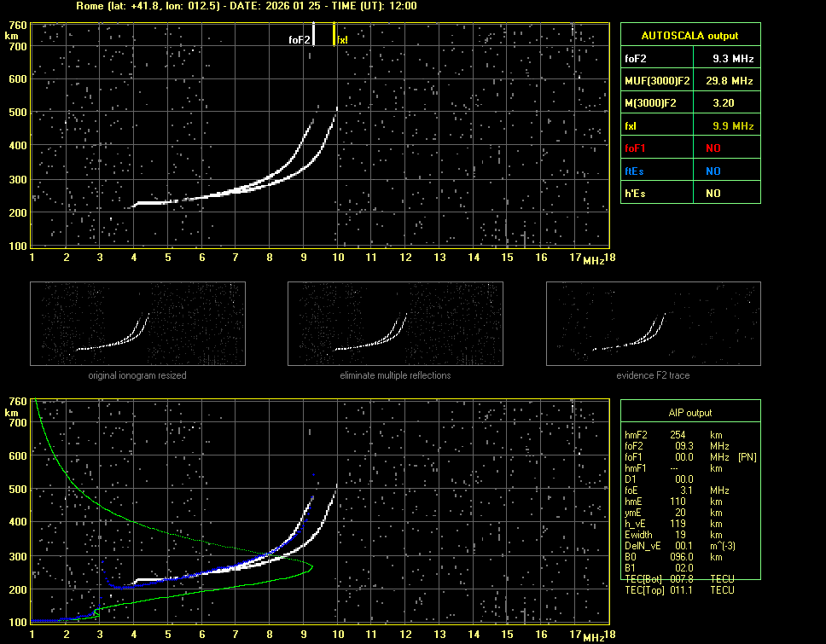
Task: Click the red foF1 label in AUTOSCALA table
Action: coord(637,148)
